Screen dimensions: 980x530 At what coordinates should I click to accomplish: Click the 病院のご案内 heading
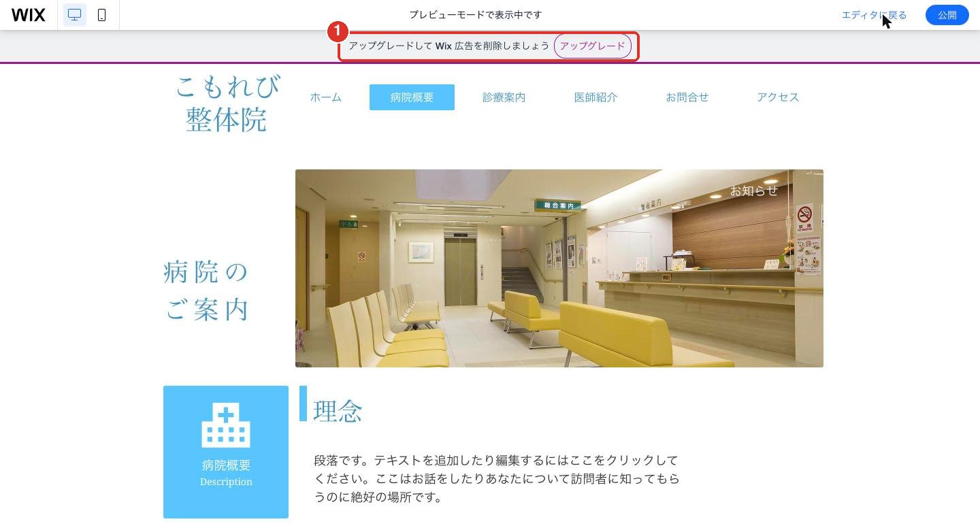coord(207,291)
